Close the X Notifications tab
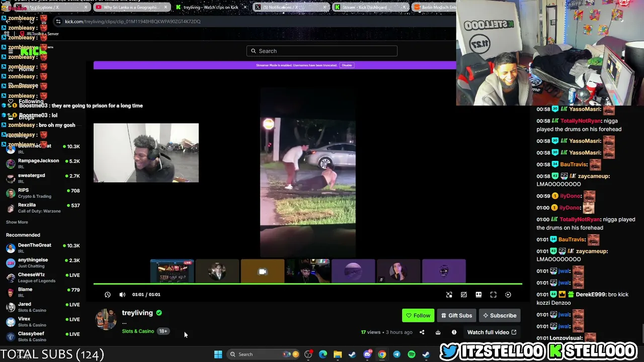 point(325,8)
